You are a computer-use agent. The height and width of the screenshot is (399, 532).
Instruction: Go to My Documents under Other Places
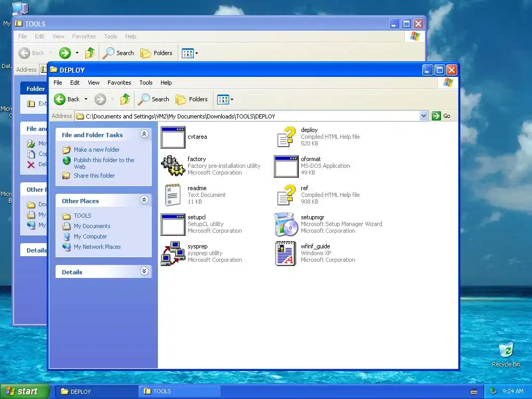pyautogui.click(x=92, y=226)
